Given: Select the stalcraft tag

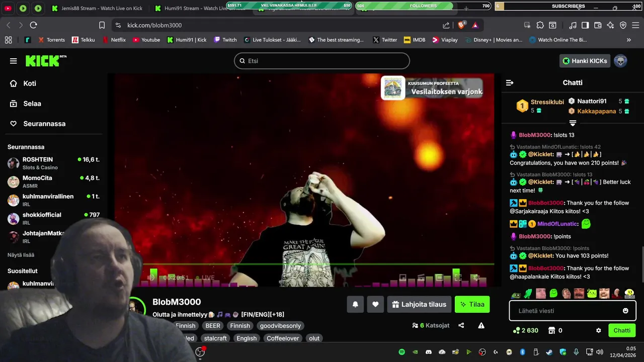Looking at the screenshot, I should (x=215, y=338).
